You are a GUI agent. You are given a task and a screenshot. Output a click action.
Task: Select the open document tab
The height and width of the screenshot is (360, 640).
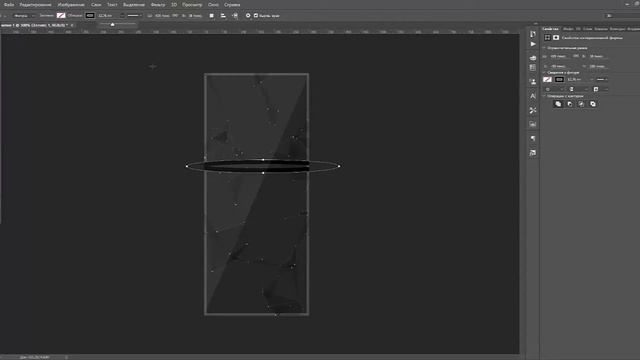tap(34, 25)
